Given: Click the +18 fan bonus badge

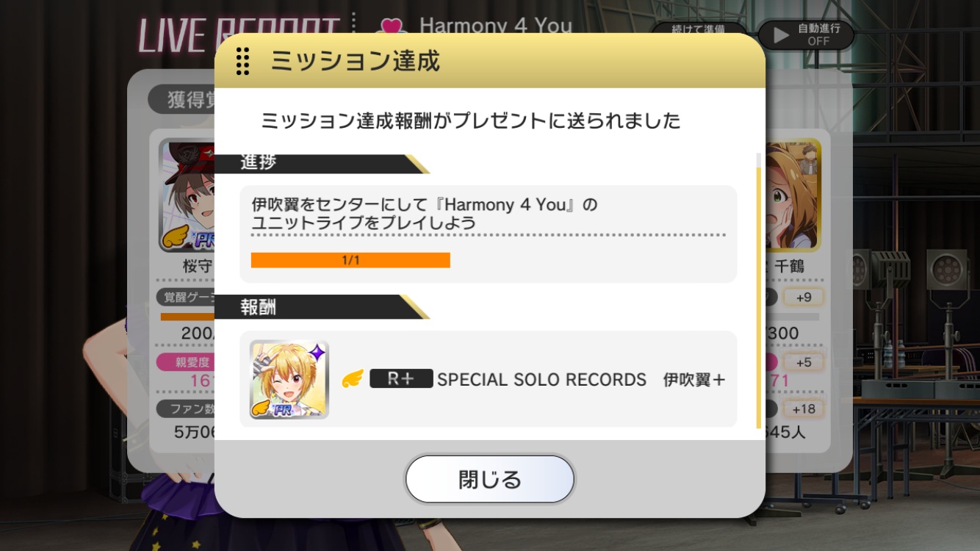Looking at the screenshot, I should coord(803,409).
